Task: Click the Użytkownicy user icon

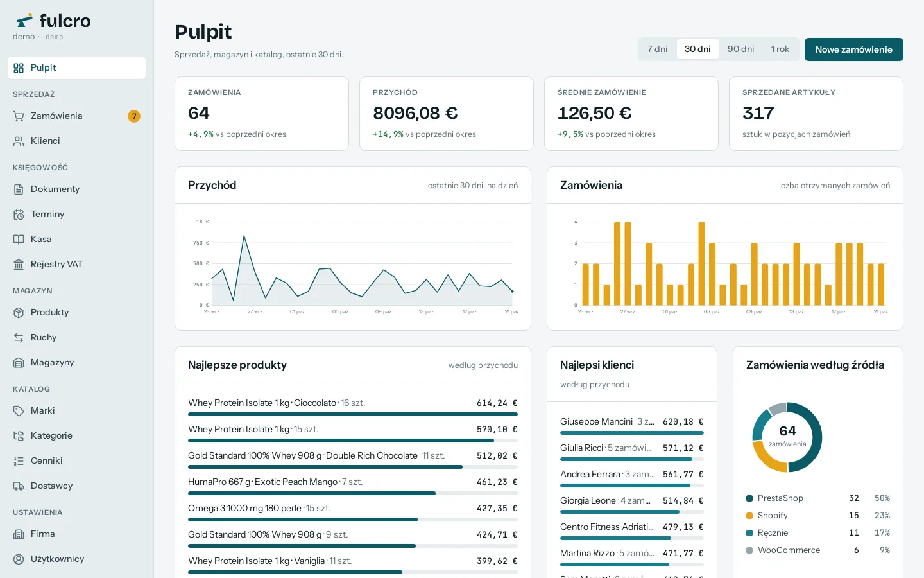Action: 19,559
